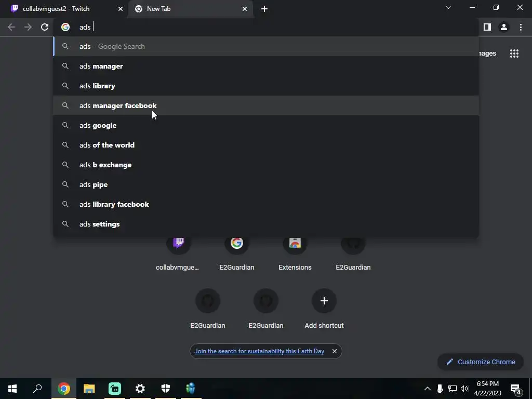Close the New Tab tab
This screenshot has height=399, width=532.
245,9
